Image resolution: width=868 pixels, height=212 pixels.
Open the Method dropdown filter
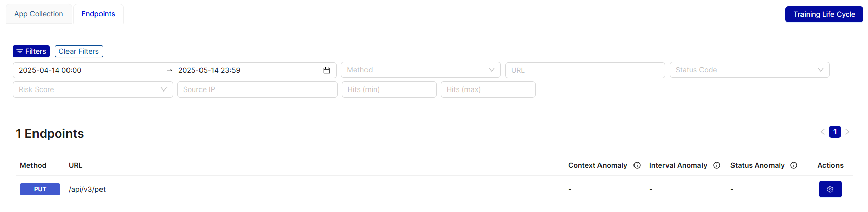tap(420, 70)
